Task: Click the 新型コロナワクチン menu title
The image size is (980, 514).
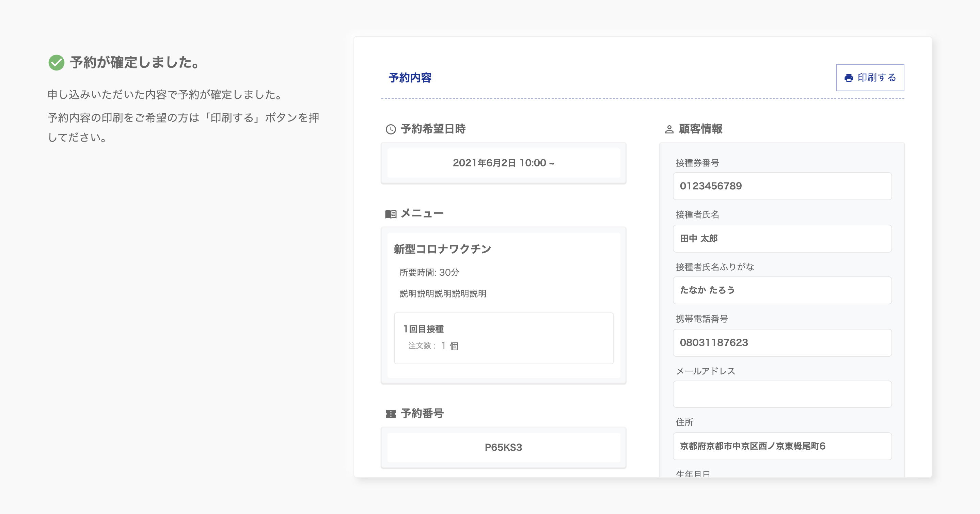Action: point(442,249)
